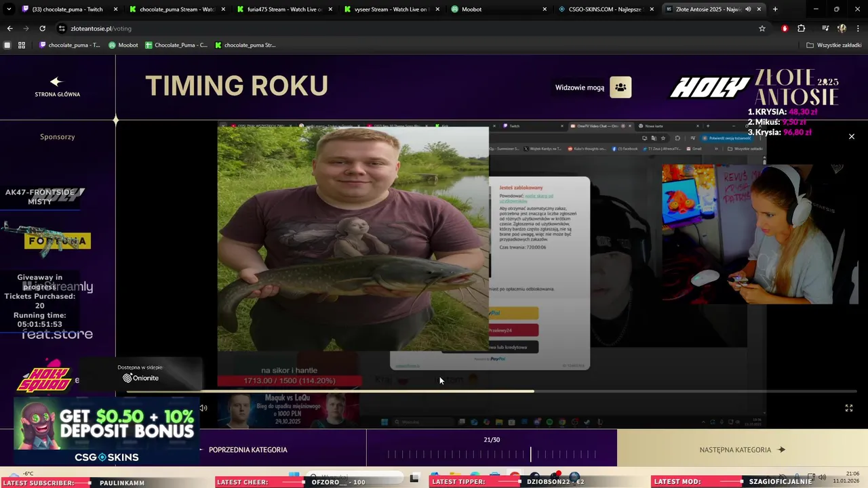Bookmark this page with the star icon

pos(762,28)
